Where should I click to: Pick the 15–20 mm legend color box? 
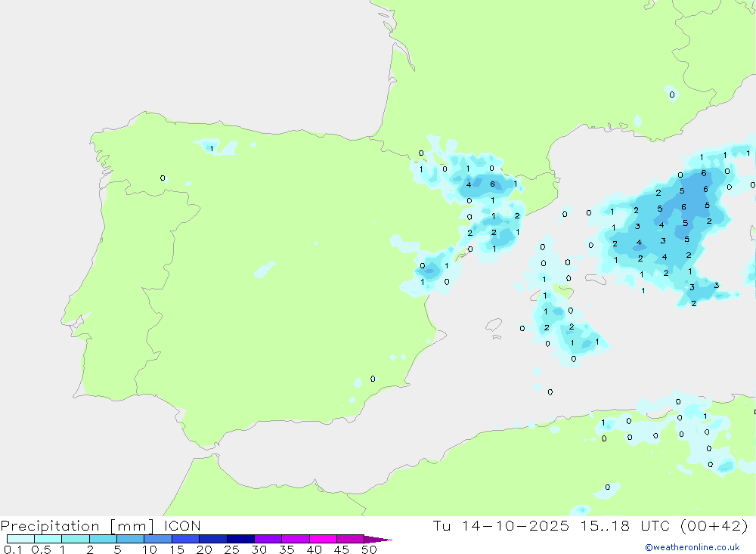(185, 539)
